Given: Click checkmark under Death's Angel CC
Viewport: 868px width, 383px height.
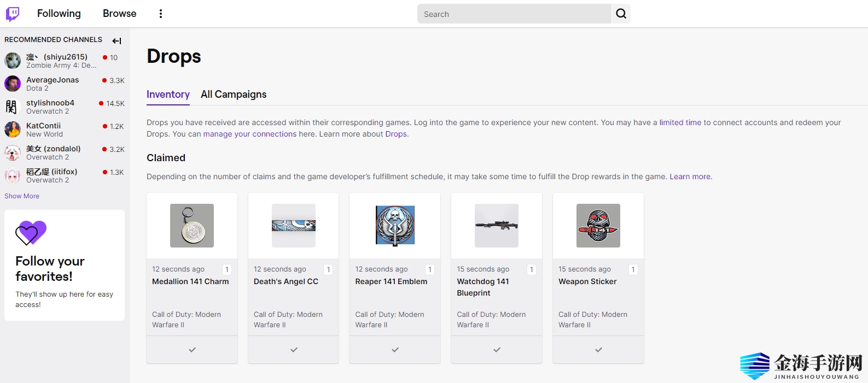Looking at the screenshot, I should pyautogui.click(x=294, y=350).
